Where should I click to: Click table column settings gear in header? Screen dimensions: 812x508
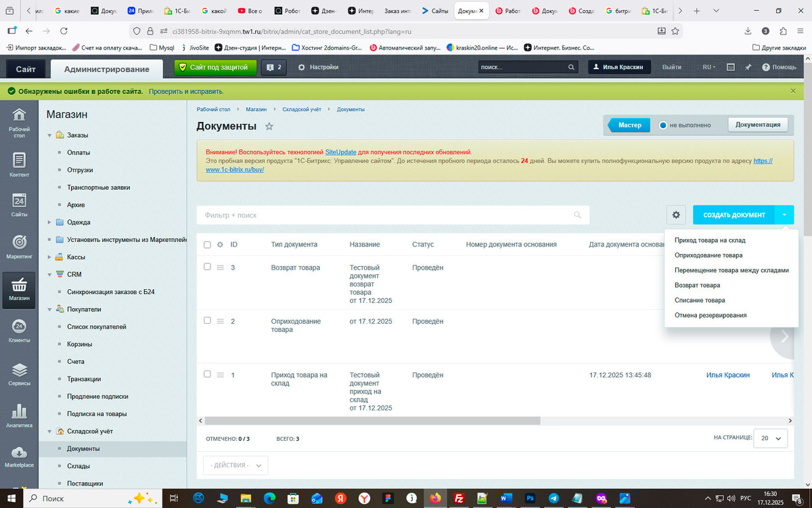click(220, 245)
